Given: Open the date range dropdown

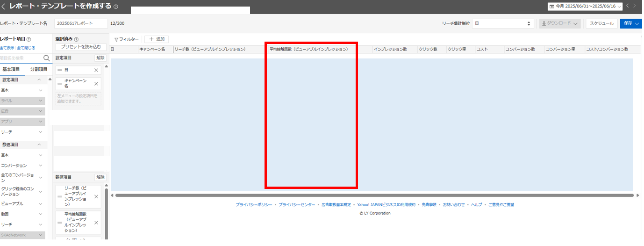Looking at the screenshot, I should click(x=585, y=7).
